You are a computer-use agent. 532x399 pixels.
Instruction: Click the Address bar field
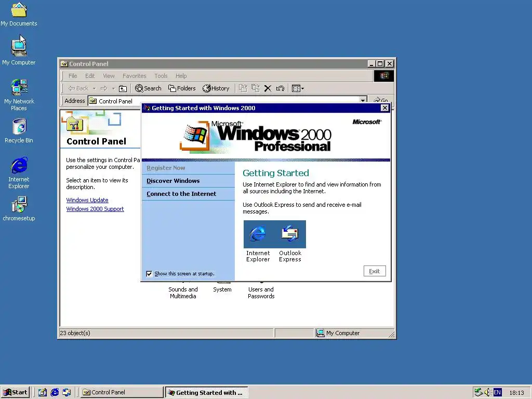224,101
